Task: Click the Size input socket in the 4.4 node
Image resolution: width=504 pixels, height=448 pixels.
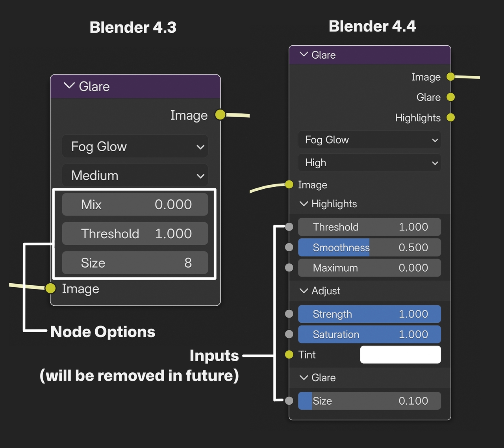Action: tap(289, 401)
